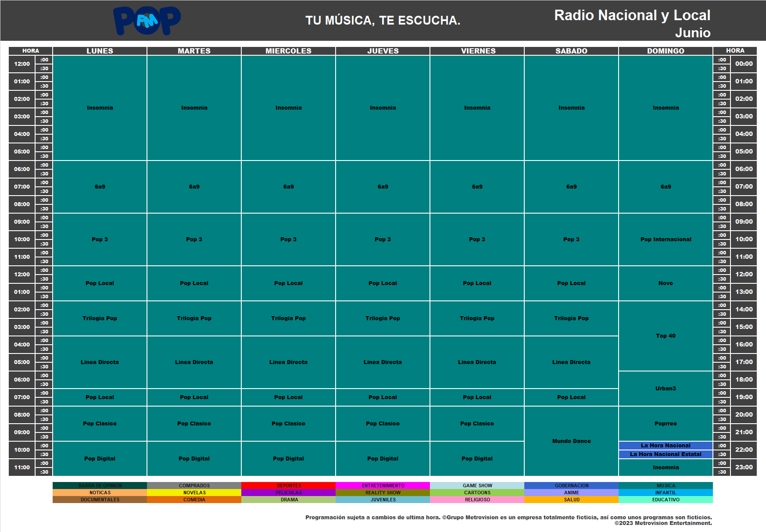Click the left HORA column header
The width and height of the screenshot is (766, 532).
tap(31, 51)
